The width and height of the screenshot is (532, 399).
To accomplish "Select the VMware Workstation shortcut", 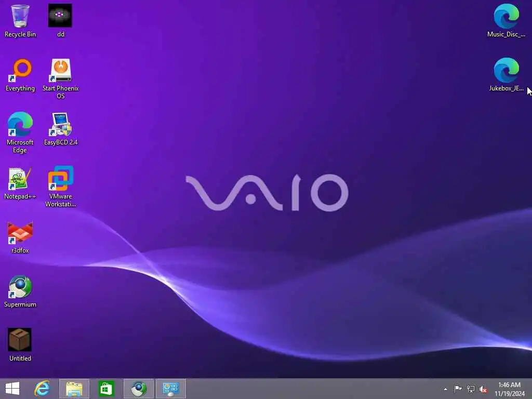I will pyautogui.click(x=60, y=187).
